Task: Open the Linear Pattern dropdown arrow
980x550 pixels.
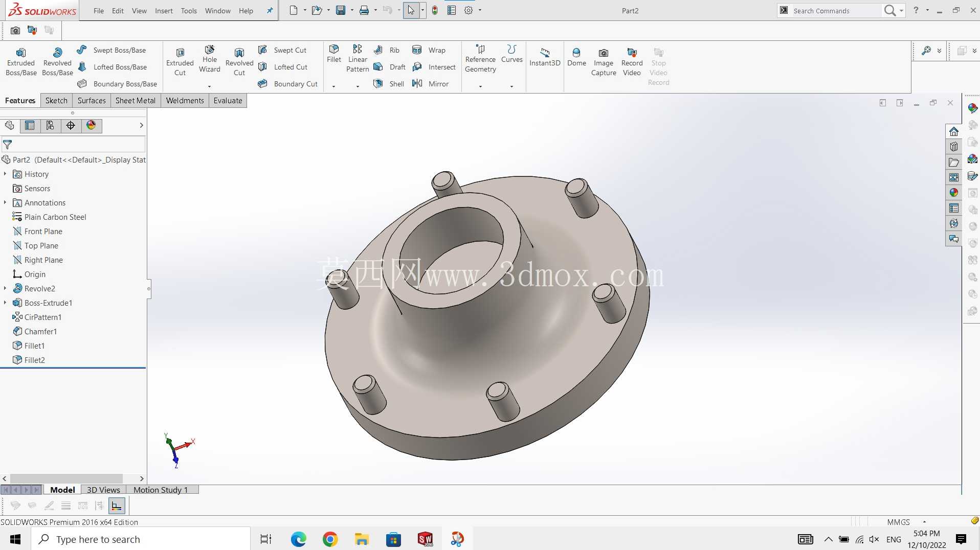Action: click(358, 86)
